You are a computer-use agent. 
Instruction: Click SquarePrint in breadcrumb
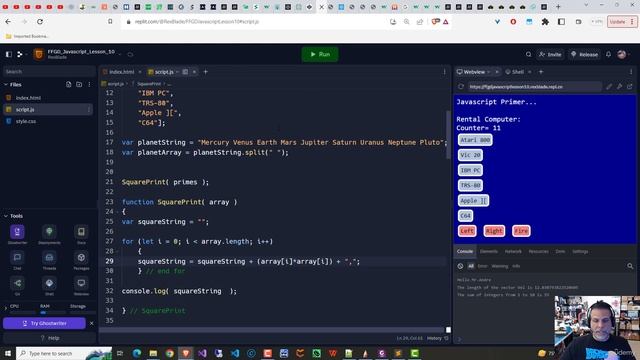[149, 84]
